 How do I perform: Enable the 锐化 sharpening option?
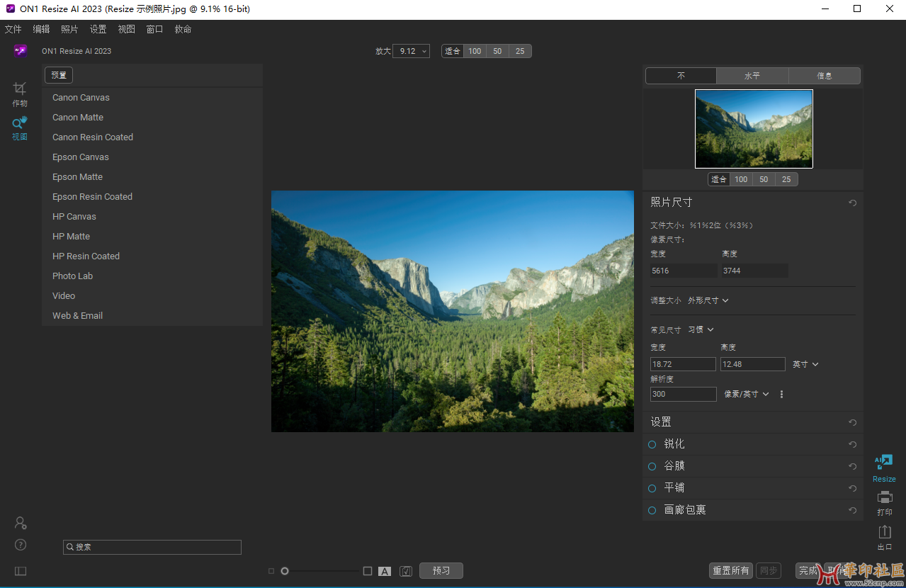[x=652, y=444]
